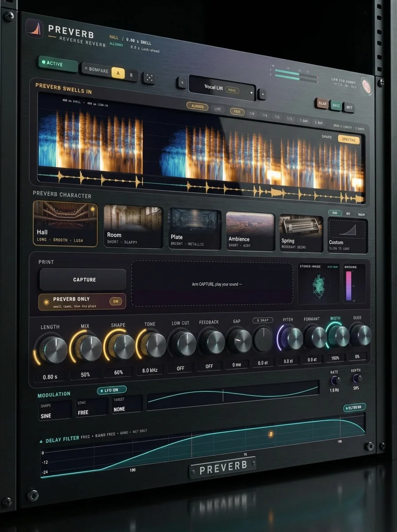The image size is (397, 532).
Task: Click the tag pill inside Vocal Lift
Action: pos(232,90)
